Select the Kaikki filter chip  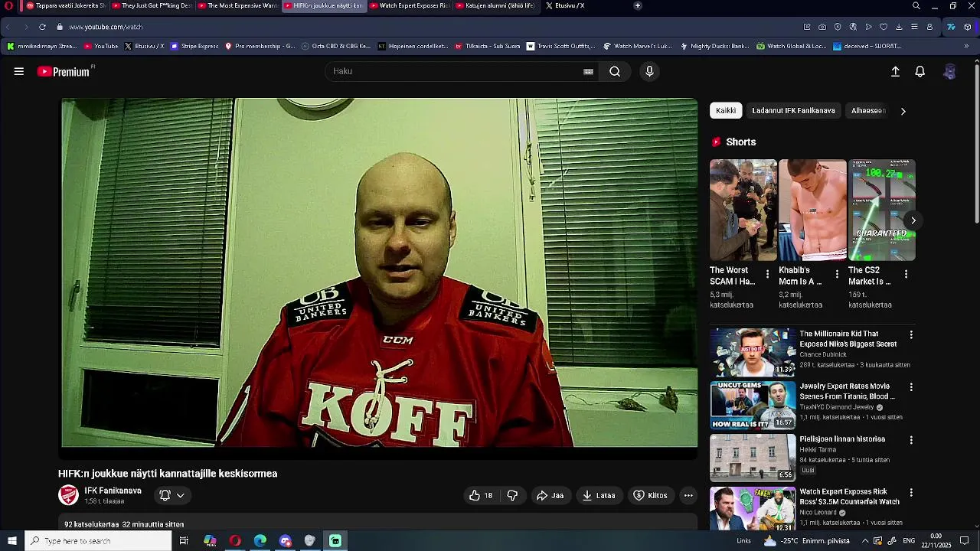click(x=726, y=110)
